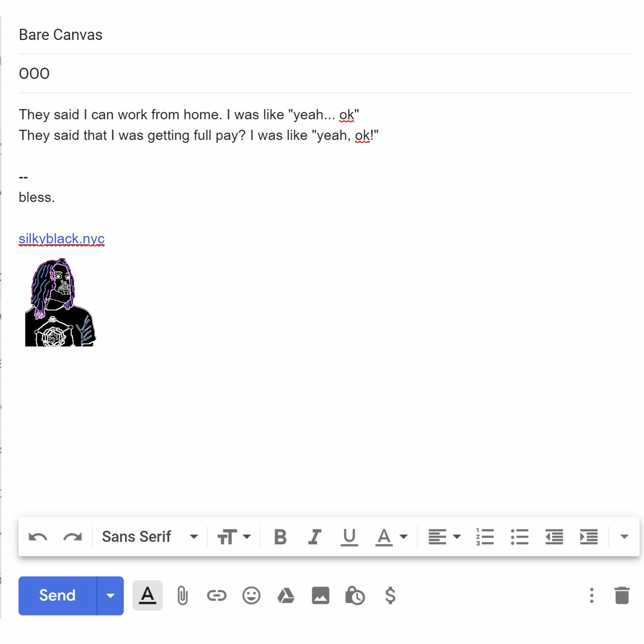Open the send options arrow beside Send
The image size is (644, 644).
(110, 596)
